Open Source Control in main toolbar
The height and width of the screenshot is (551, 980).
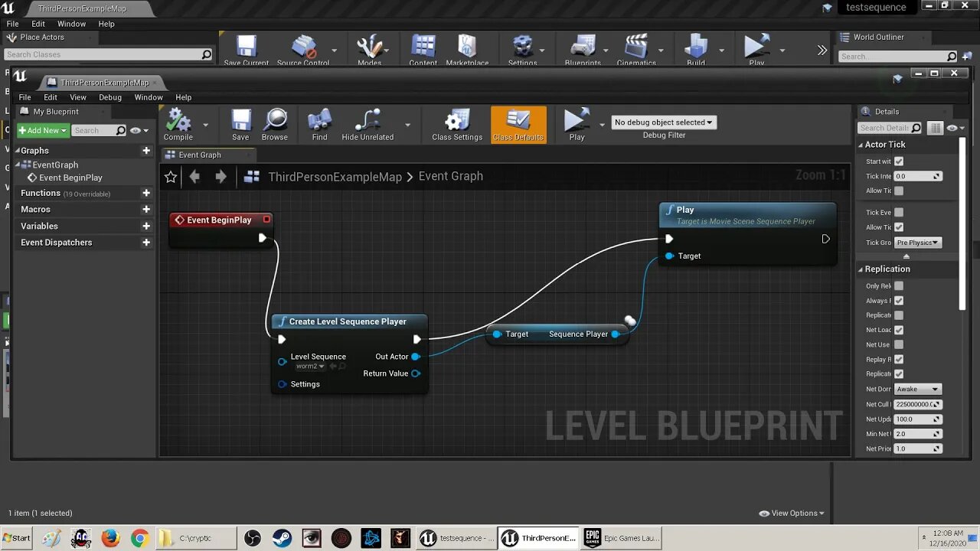[303, 51]
